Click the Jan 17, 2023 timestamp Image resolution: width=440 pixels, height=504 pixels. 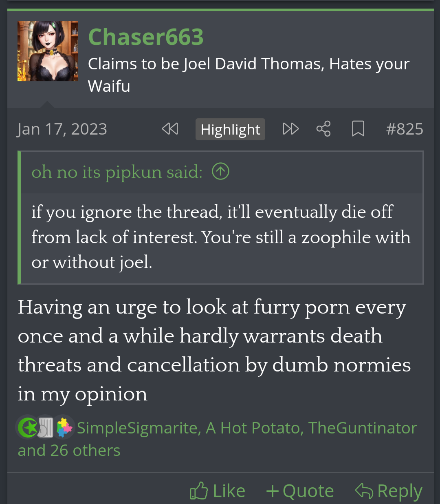pyautogui.click(x=62, y=129)
